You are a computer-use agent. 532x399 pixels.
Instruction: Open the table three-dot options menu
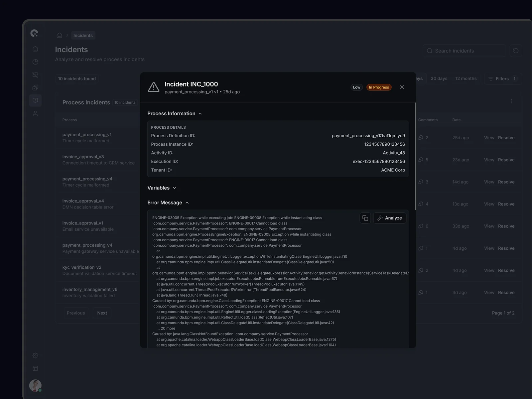point(511,101)
